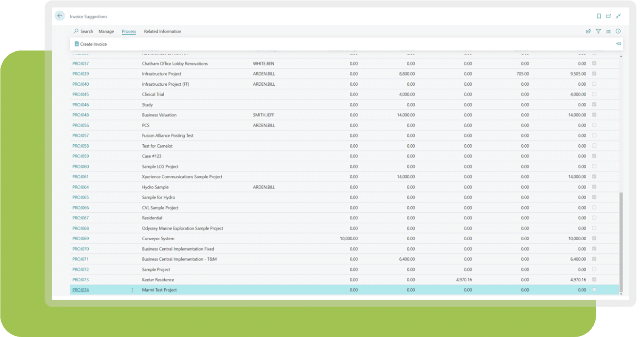Select the Process tab

129,31
